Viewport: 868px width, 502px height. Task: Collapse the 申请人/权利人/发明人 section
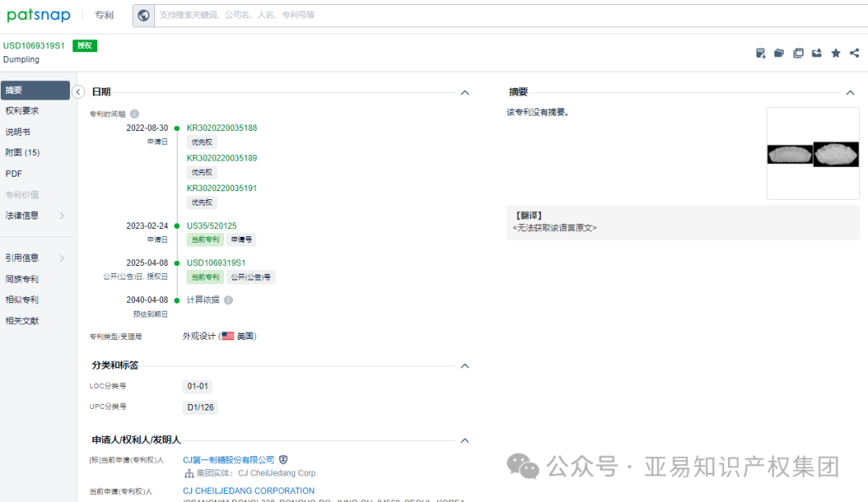[x=465, y=441]
